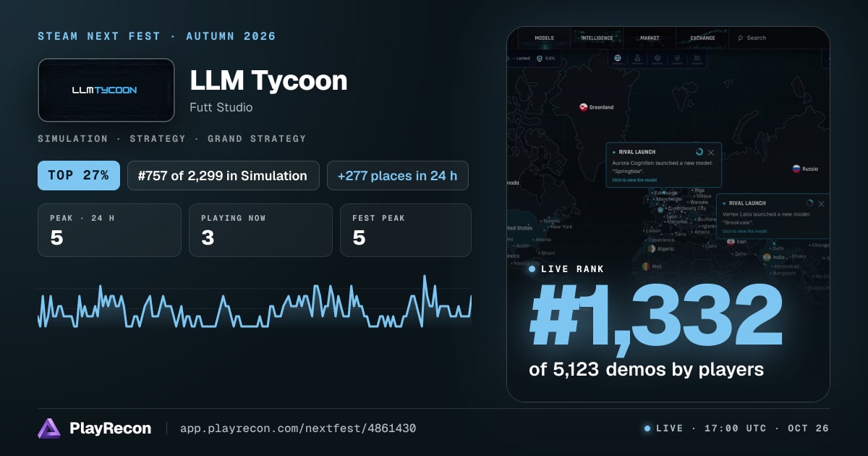Select the Russia flag marker
This screenshot has width=868, height=456.
[796, 169]
